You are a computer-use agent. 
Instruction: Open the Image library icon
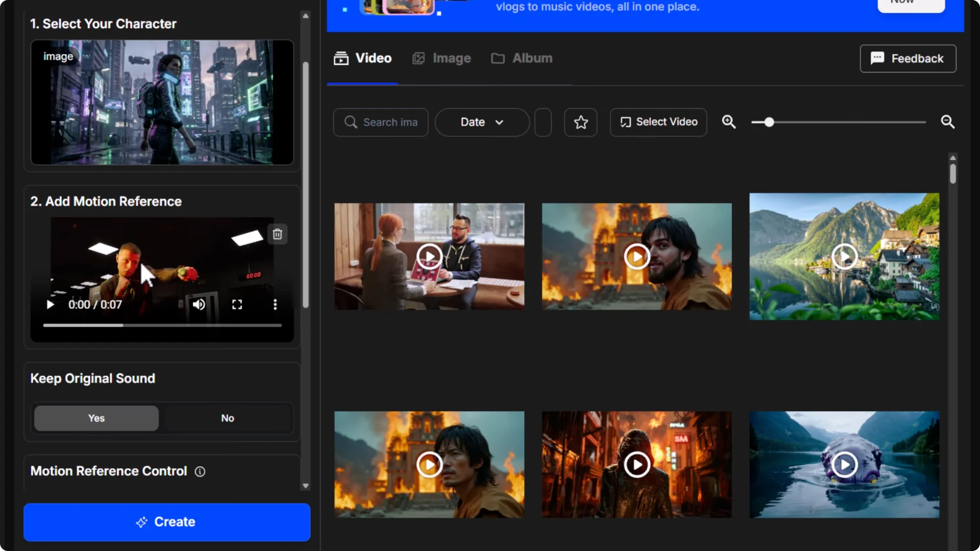[419, 58]
